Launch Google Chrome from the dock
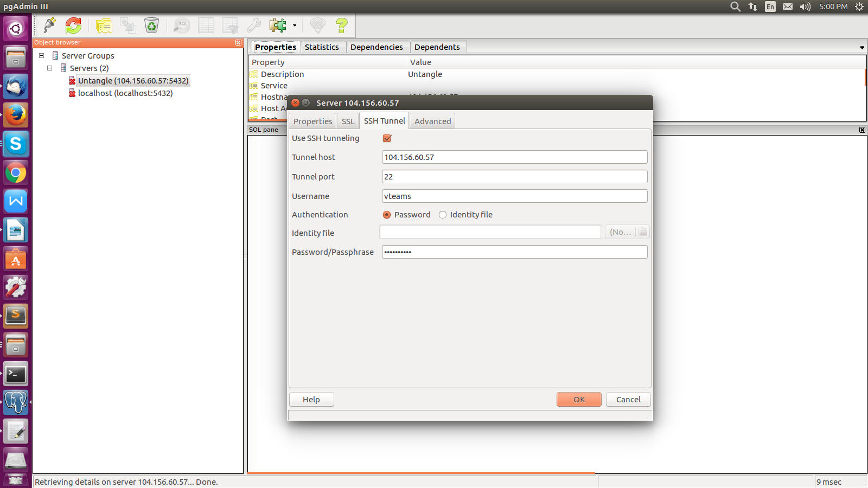The height and width of the screenshot is (488, 868). point(16,173)
